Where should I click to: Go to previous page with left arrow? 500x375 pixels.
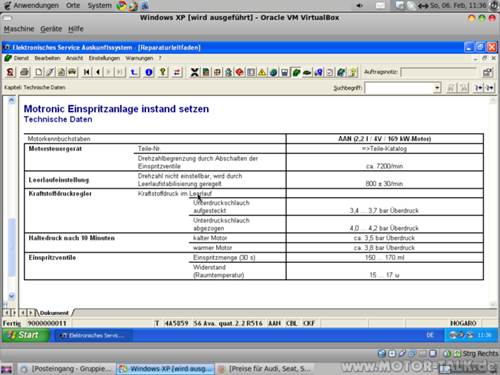pyautogui.click(x=98, y=72)
